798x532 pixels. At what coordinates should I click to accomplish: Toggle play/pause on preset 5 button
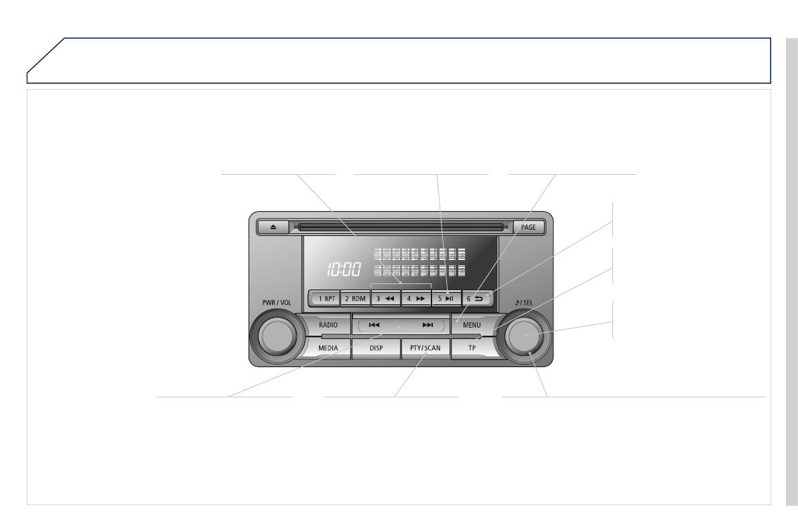(446, 298)
